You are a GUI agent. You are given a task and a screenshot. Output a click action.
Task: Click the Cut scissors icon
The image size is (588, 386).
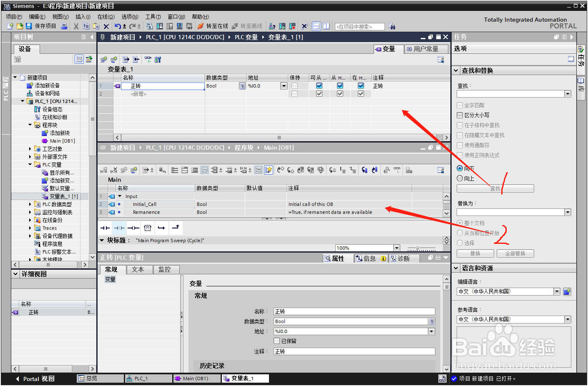click(76, 26)
